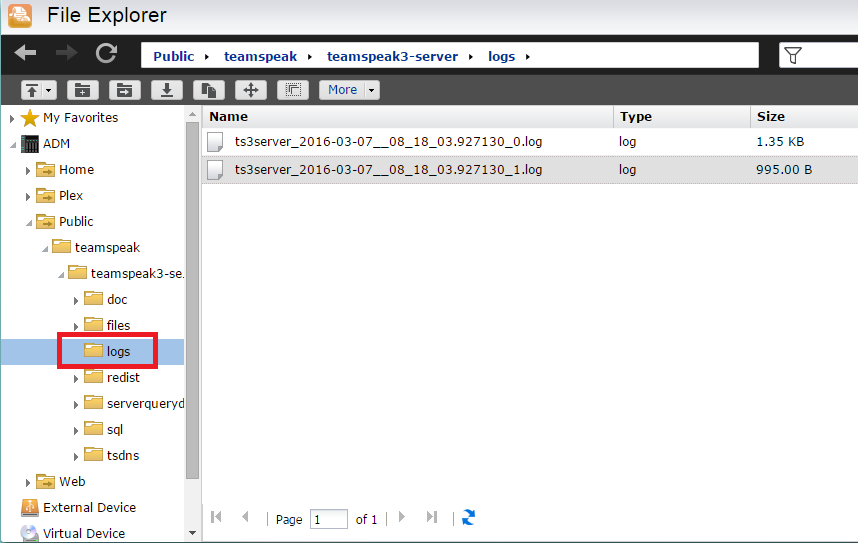Click the Move toolbar icon

click(251, 90)
